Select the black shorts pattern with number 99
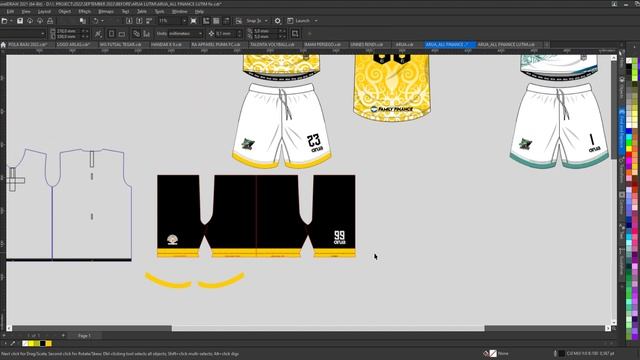This screenshot has height=360, width=640. 256,216
